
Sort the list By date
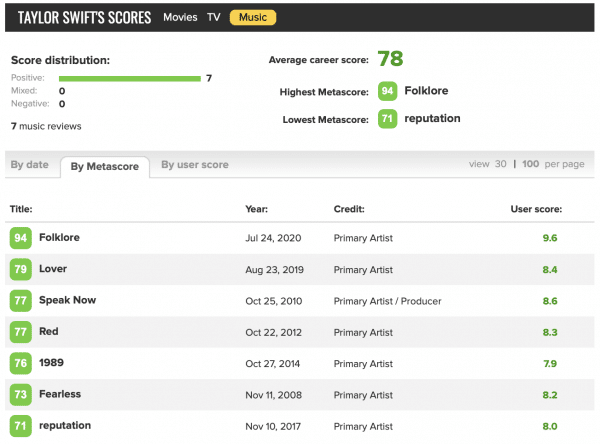[x=29, y=165]
